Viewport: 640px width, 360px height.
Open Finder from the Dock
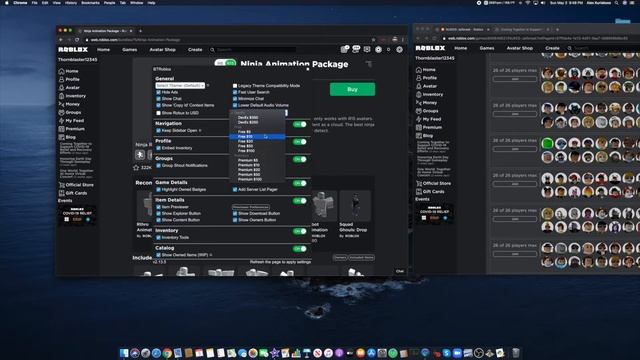[124, 353]
